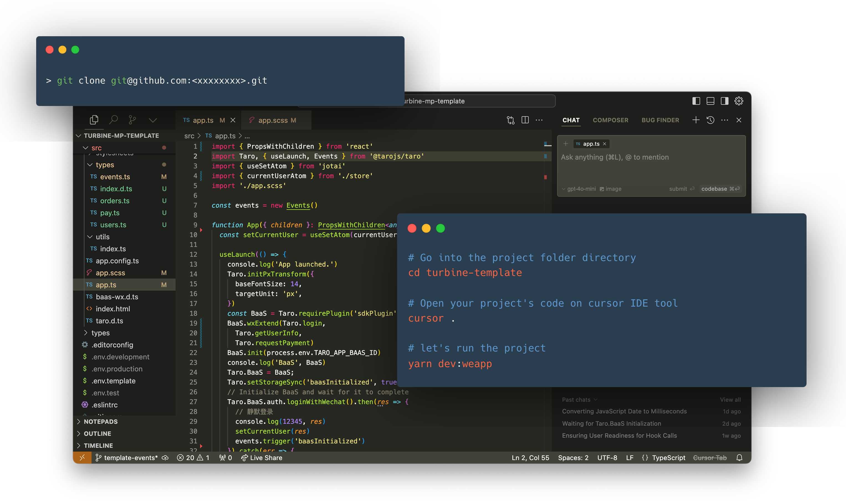846x504 pixels.
Task: Toggle the primary side bar layout
Action: [696, 101]
